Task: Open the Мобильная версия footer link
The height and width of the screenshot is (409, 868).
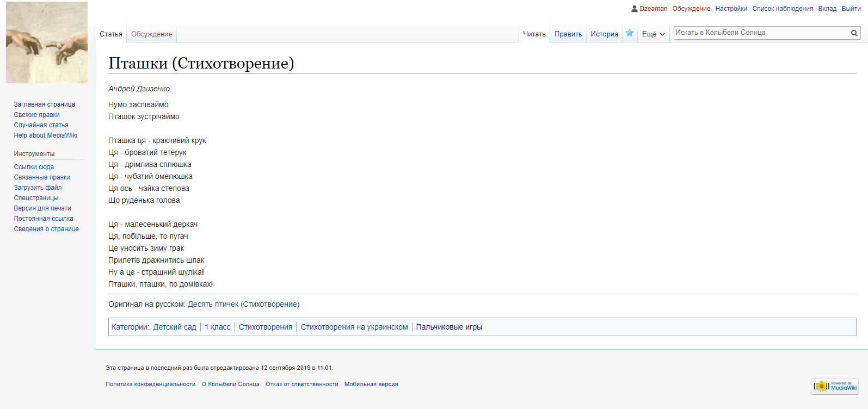Action: click(x=371, y=384)
